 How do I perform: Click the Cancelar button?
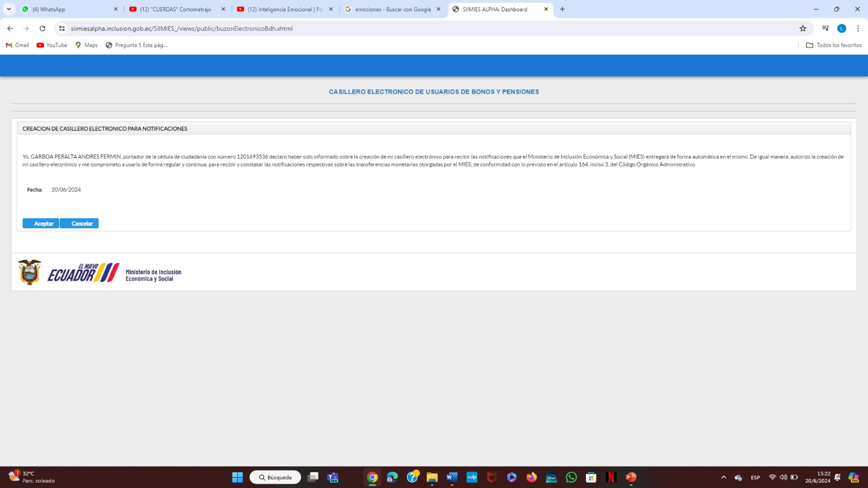click(x=79, y=223)
